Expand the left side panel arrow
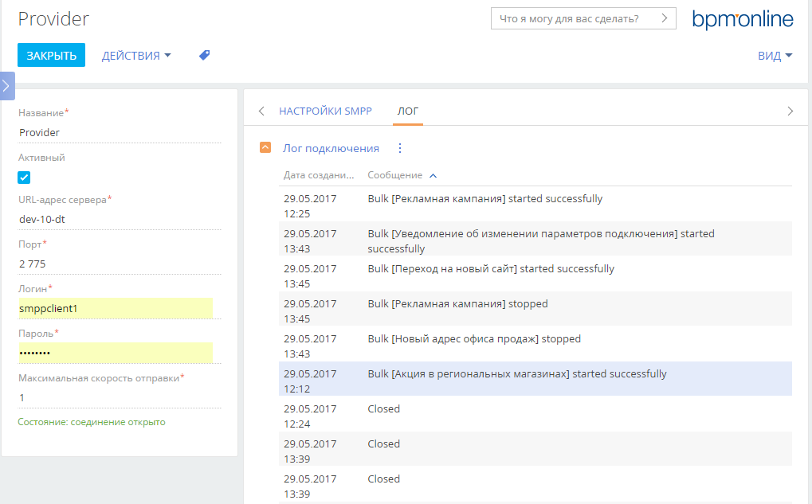The width and height of the screenshot is (812, 504). point(6,86)
